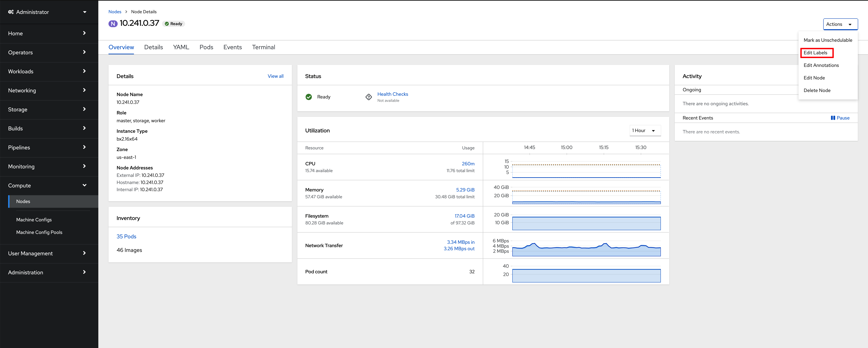Expand the Administration navigation section
This screenshot has height=348, width=868.
pyautogui.click(x=49, y=272)
